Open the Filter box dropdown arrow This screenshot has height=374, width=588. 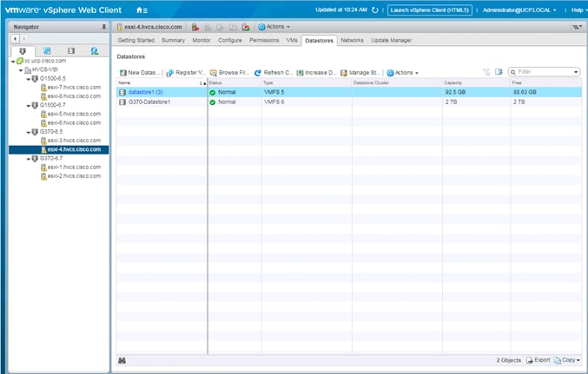point(576,72)
